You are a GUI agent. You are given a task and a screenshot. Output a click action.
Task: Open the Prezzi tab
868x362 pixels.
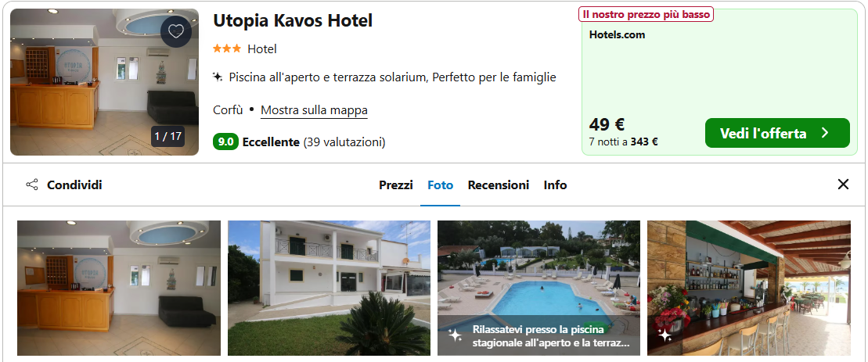[x=396, y=185]
